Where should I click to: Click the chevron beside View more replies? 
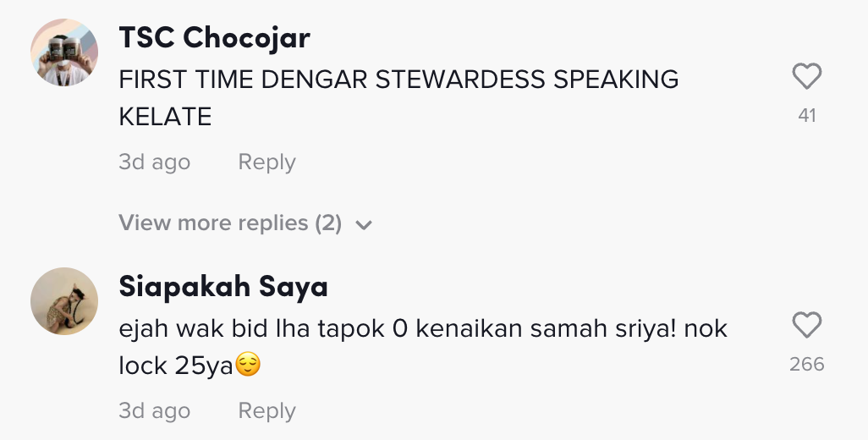365,225
